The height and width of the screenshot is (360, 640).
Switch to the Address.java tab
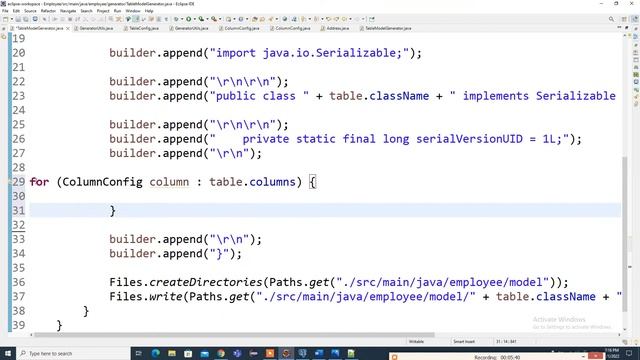(x=335, y=29)
